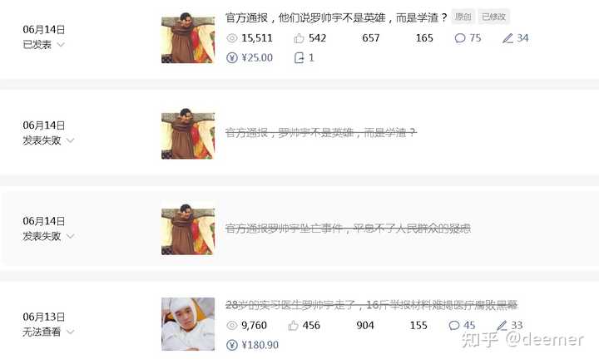Screen dimensions: 599x364
Task: Expand the 已发表 status dropdown
Action: (61, 45)
